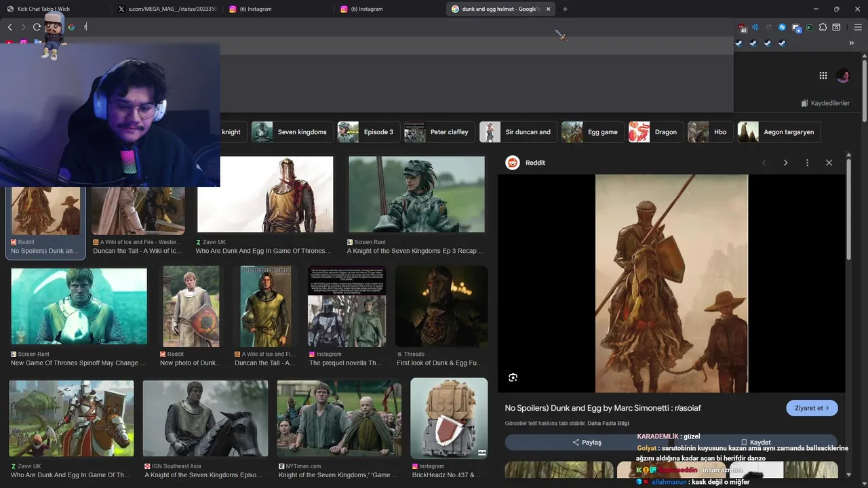The height and width of the screenshot is (488, 868).
Task: Click the Reddit logo in preview header
Action: pos(513,163)
